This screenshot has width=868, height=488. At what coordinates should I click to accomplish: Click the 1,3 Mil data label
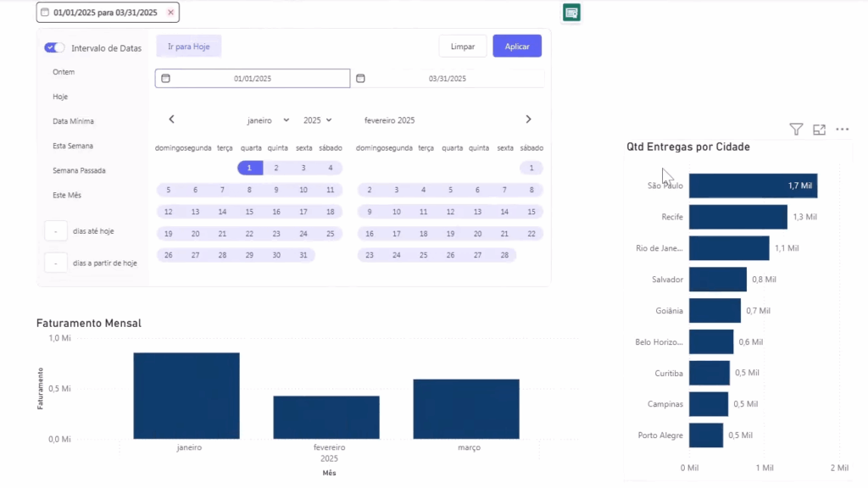coord(805,217)
